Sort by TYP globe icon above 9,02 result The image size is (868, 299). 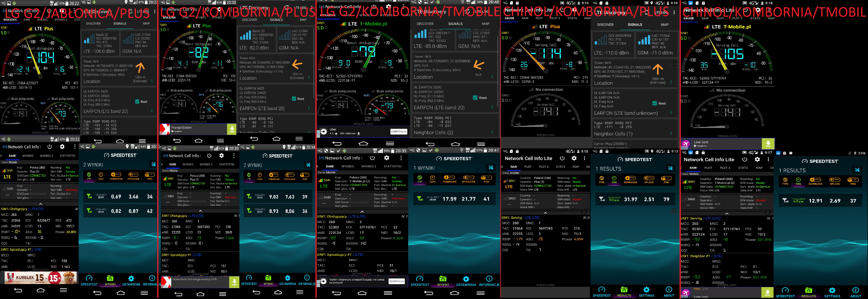tap(249, 176)
